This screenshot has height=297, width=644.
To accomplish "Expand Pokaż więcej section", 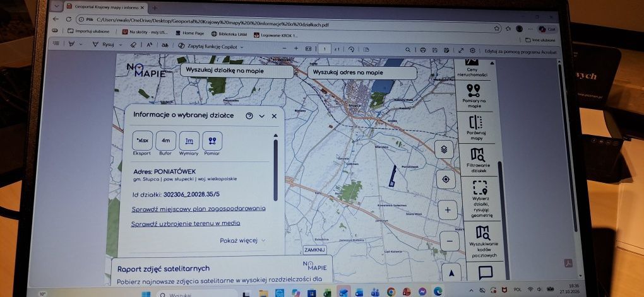I will (242, 240).
